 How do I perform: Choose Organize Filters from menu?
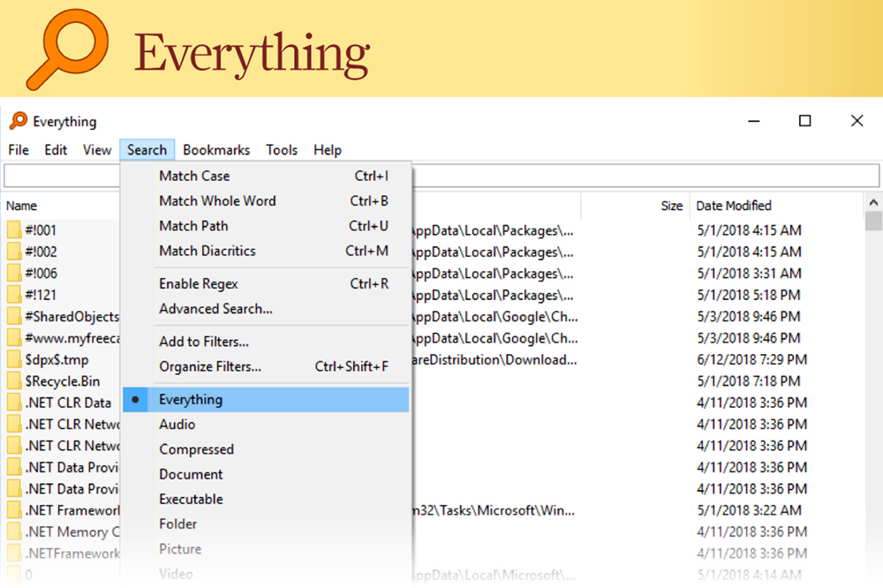point(210,366)
